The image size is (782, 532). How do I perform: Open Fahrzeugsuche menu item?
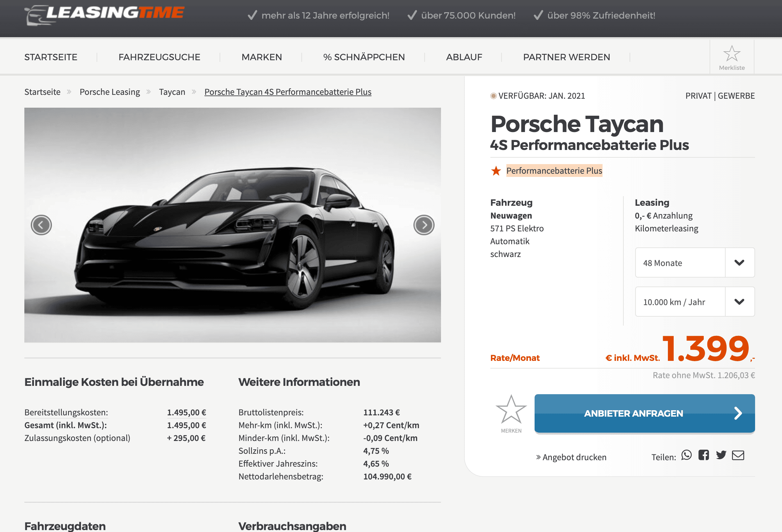(160, 57)
